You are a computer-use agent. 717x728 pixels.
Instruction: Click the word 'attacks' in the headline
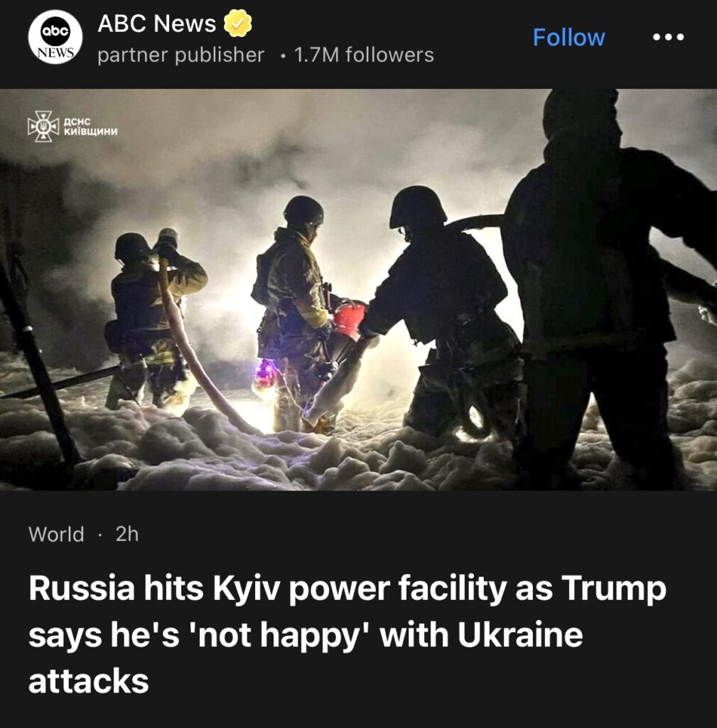(89, 681)
